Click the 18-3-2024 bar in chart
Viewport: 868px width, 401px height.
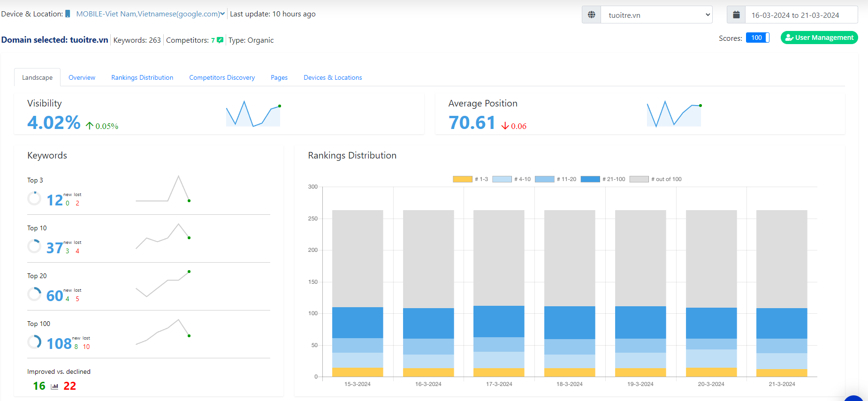pyautogui.click(x=570, y=294)
